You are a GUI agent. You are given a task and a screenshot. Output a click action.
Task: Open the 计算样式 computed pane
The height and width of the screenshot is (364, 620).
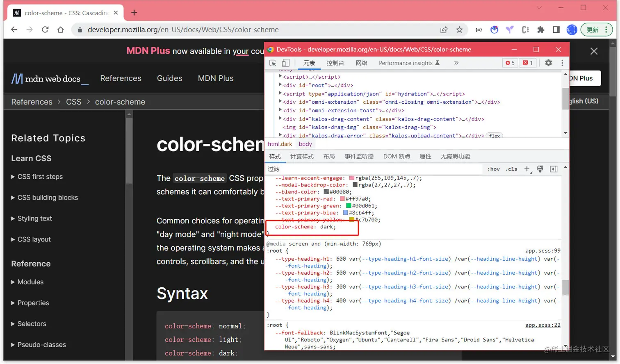click(x=302, y=156)
